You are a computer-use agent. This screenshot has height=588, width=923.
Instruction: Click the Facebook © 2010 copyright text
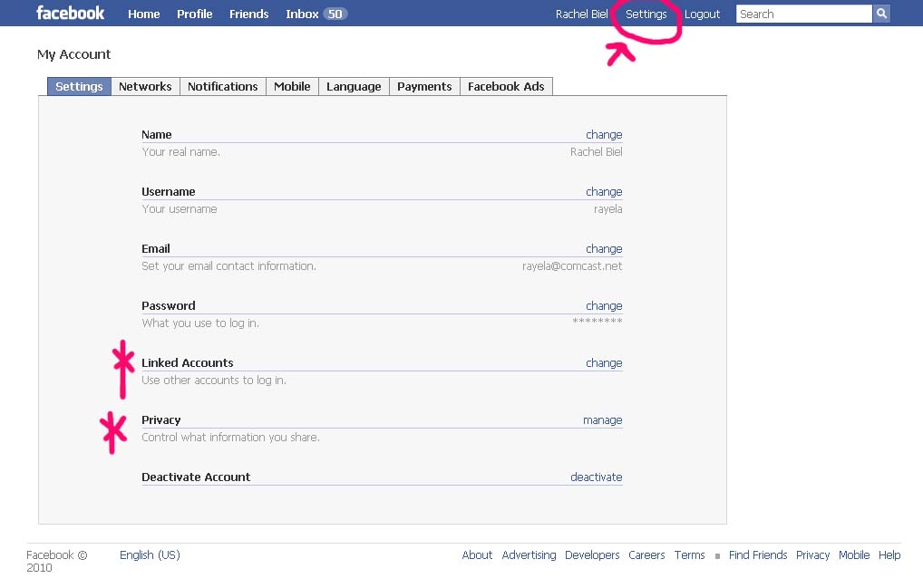point(56,561)
